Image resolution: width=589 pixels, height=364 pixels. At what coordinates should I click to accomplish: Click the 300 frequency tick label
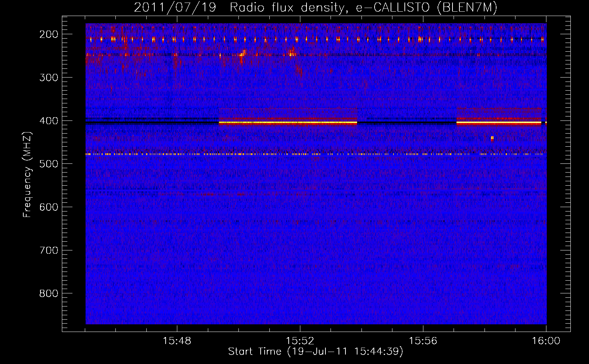click(x=48, y=77)
